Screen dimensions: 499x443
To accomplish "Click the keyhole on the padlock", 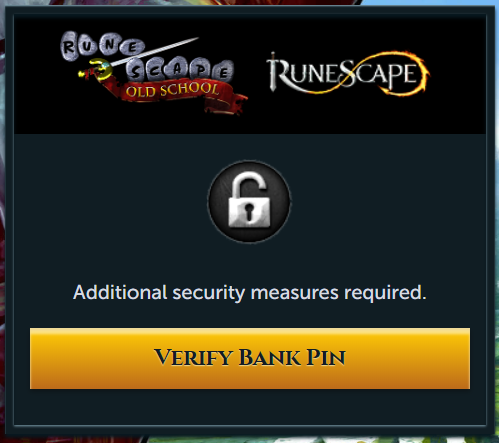I will [x=249, y=212].
